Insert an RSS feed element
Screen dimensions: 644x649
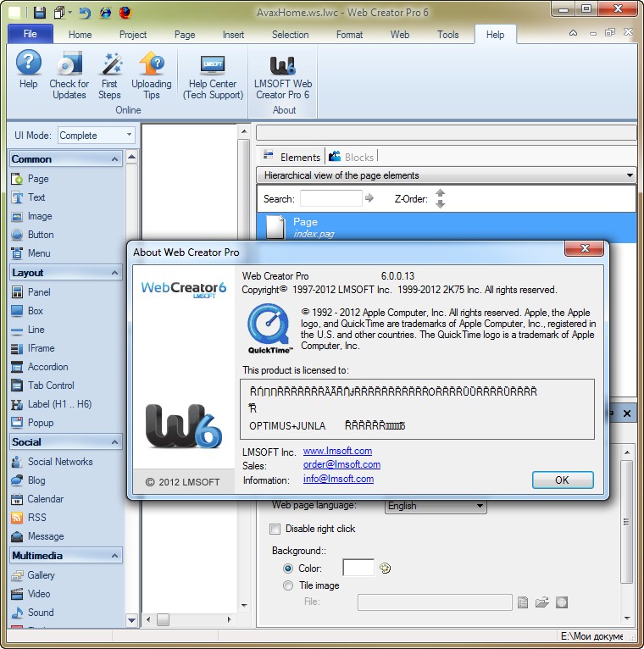point(29,518)
